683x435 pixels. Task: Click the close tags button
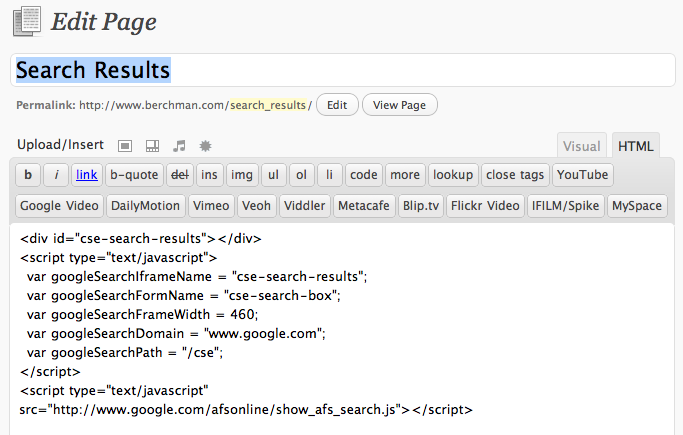[x=515, y=175]
